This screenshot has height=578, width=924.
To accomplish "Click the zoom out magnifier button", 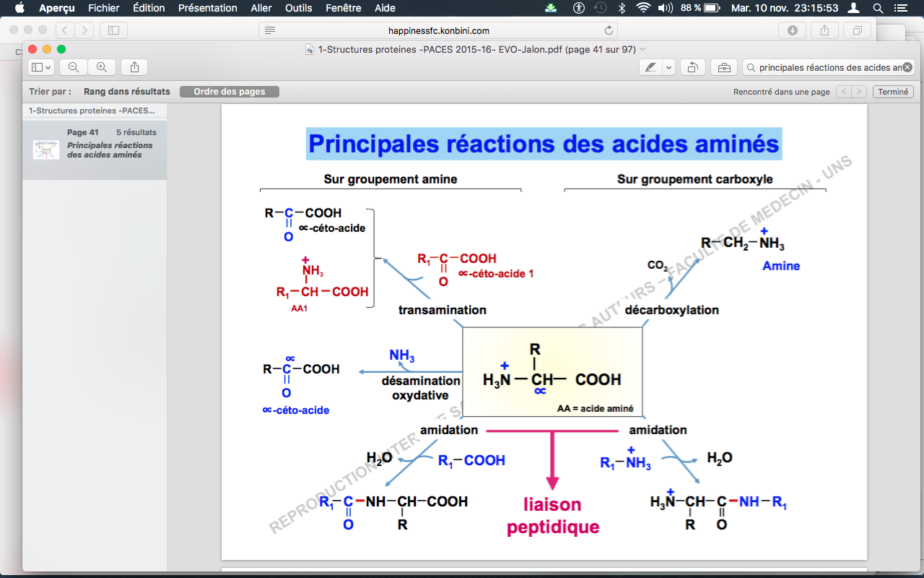I will click(x=74, y=67).
